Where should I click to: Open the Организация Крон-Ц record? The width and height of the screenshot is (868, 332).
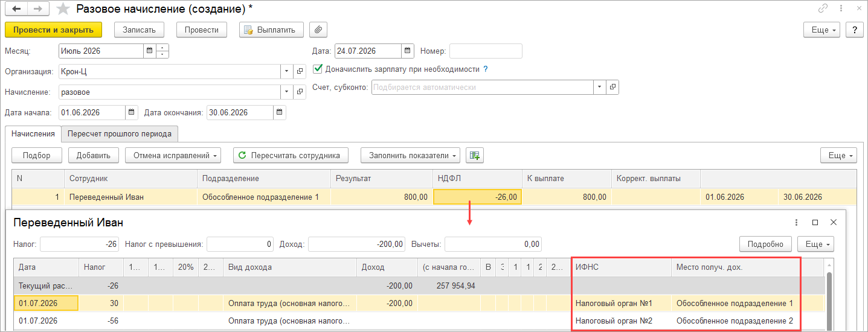pyautogui.click(x=300, y=72)
